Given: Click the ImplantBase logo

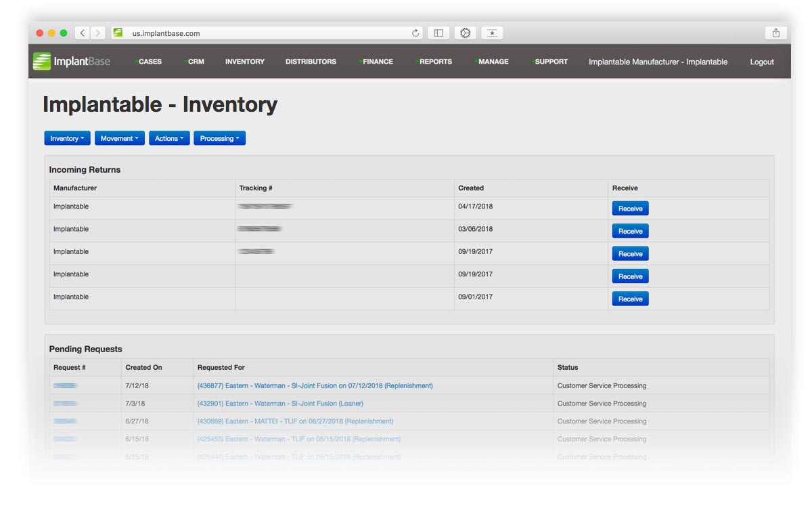Looking at the screenshot, I should pyautogui.click(x=72, y=61).
